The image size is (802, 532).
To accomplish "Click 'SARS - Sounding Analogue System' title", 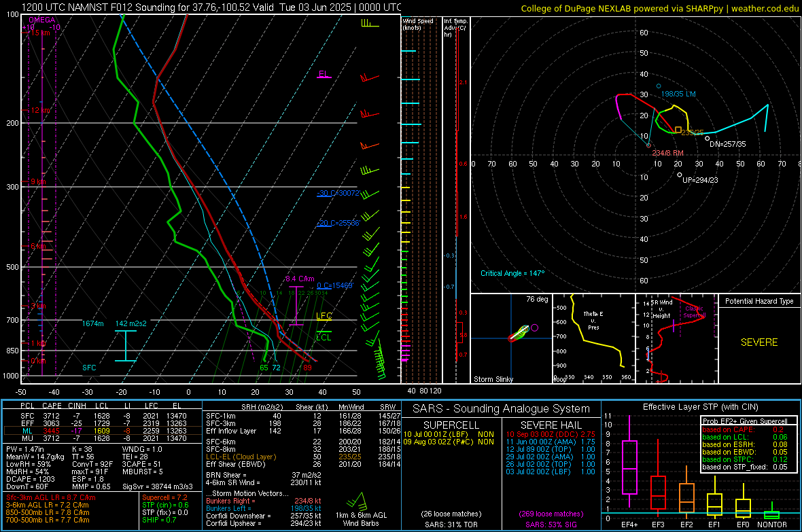I will pos(501,409).
